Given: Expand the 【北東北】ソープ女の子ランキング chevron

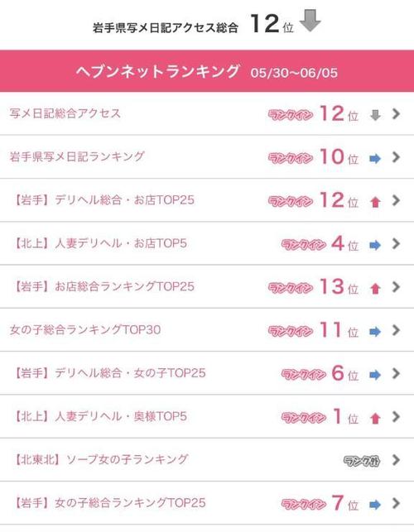Looking at the screenshot, I should pyautogui.click(x=396, y=460).
